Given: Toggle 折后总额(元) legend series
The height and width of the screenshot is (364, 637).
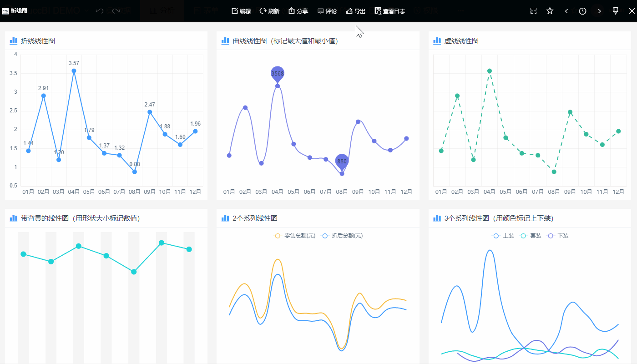Looking at the screenshot, I should point(342,236).
